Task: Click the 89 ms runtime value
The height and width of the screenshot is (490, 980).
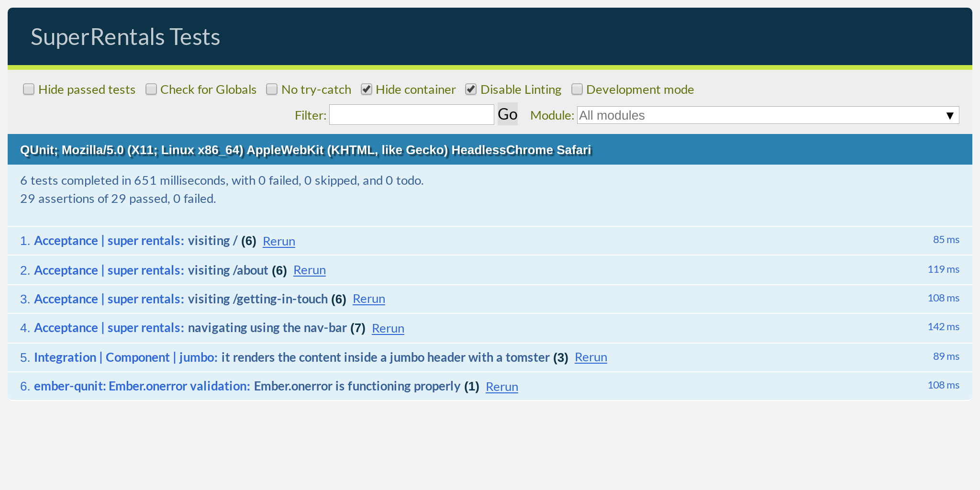Action: pos(946,356)
